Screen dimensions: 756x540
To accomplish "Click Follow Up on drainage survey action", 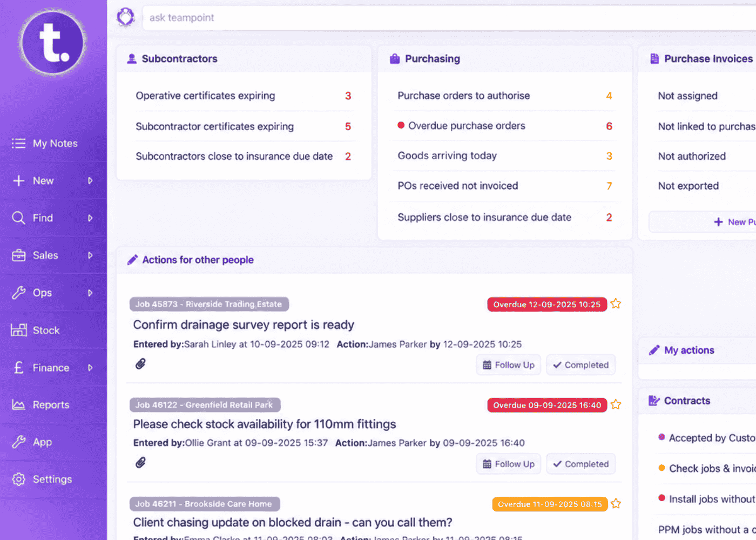I will pos(508,365).
